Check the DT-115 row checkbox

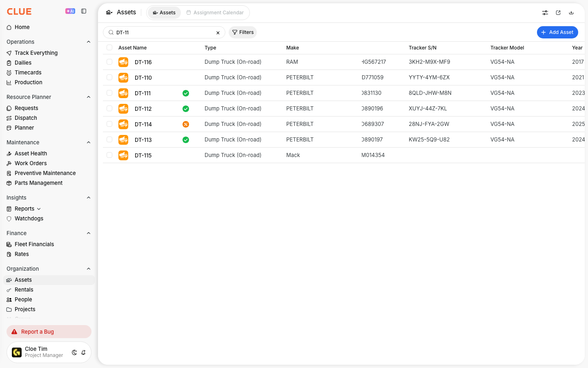click(x=109, y=155)
